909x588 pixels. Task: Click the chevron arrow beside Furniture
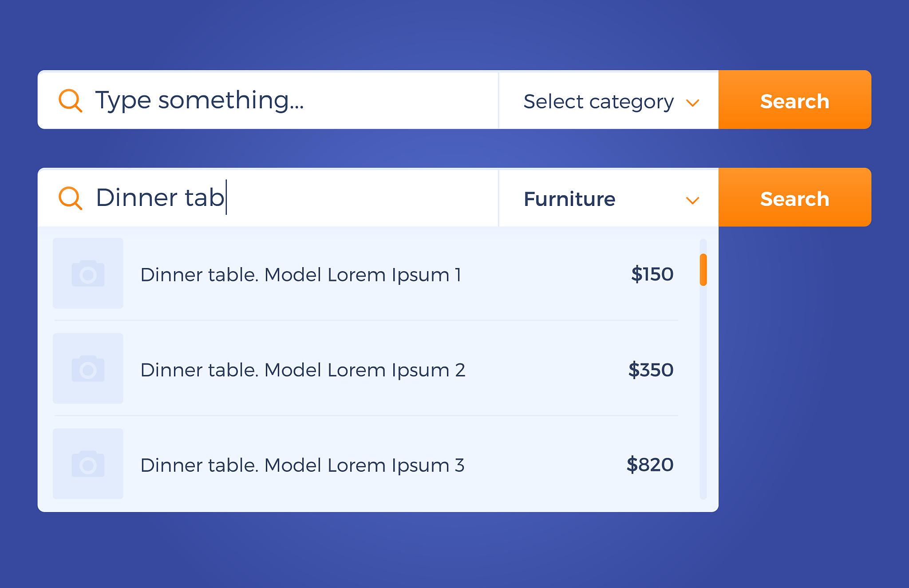(x=692, y=201)
